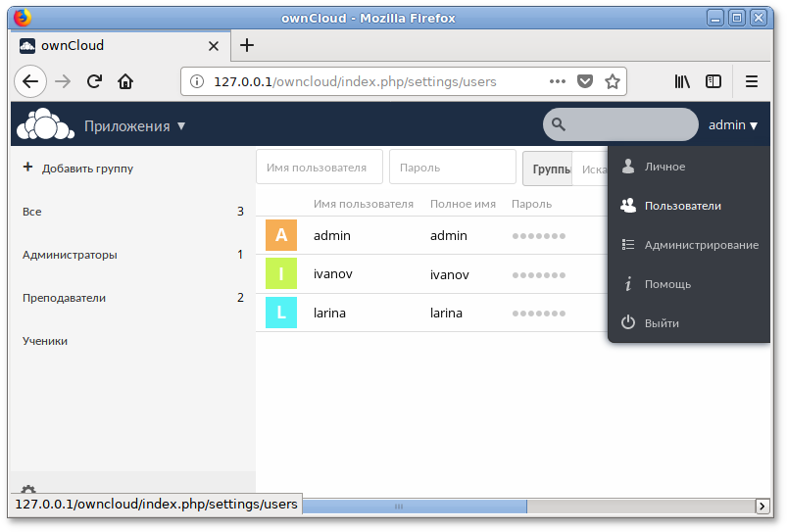Click the orange admin avatar
Screen dimensions: 787x532
click(281, 235)
